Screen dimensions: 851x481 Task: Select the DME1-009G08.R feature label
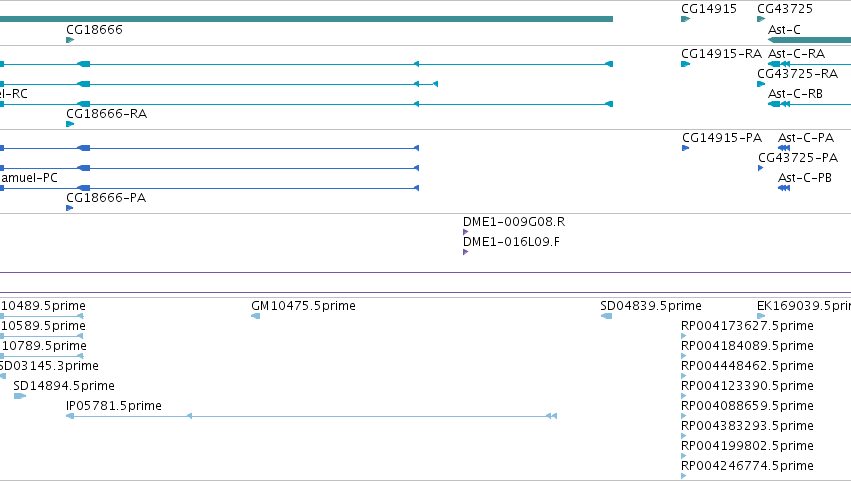[514, 221]
